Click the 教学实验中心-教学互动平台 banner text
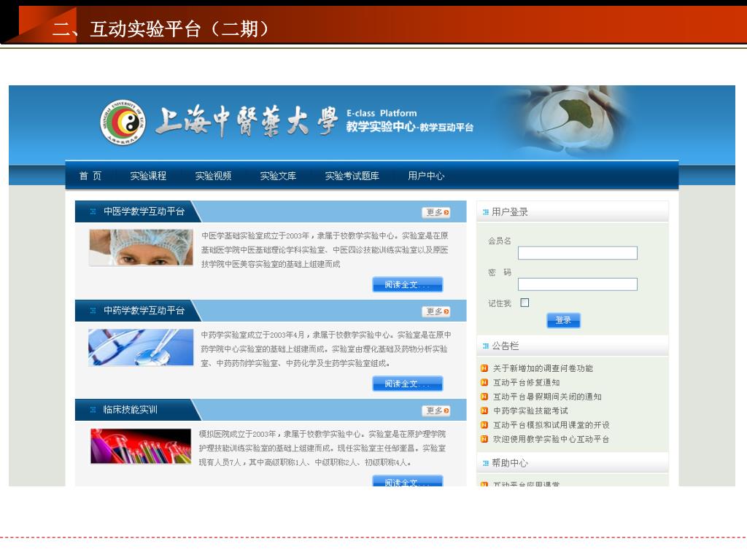The image size is (747, 560). pyautogui.click(x=409, y=127)
